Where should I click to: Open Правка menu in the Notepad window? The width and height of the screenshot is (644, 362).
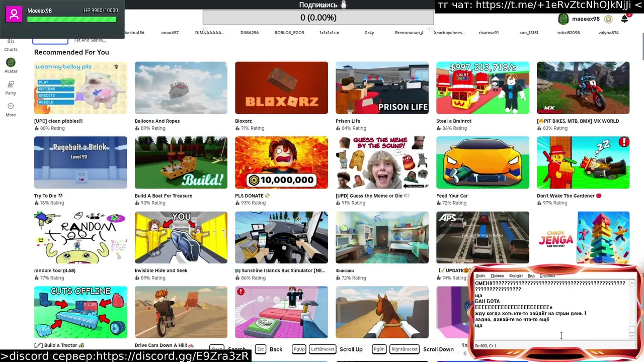point(497,276)
